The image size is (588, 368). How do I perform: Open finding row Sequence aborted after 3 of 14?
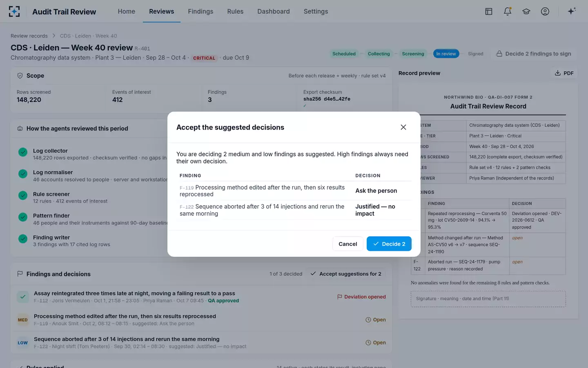click(x=201, y=343)
